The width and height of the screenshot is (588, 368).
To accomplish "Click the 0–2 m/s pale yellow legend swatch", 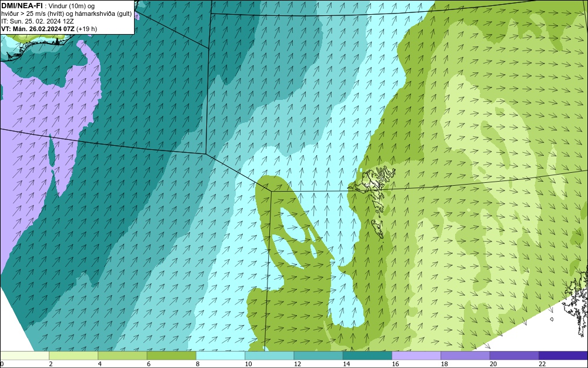I will (24, 355).
